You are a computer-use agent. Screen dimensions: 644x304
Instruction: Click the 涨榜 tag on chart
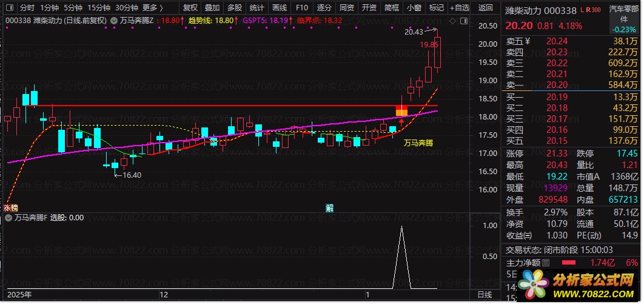pyautogui.click(x=11, y=208)
